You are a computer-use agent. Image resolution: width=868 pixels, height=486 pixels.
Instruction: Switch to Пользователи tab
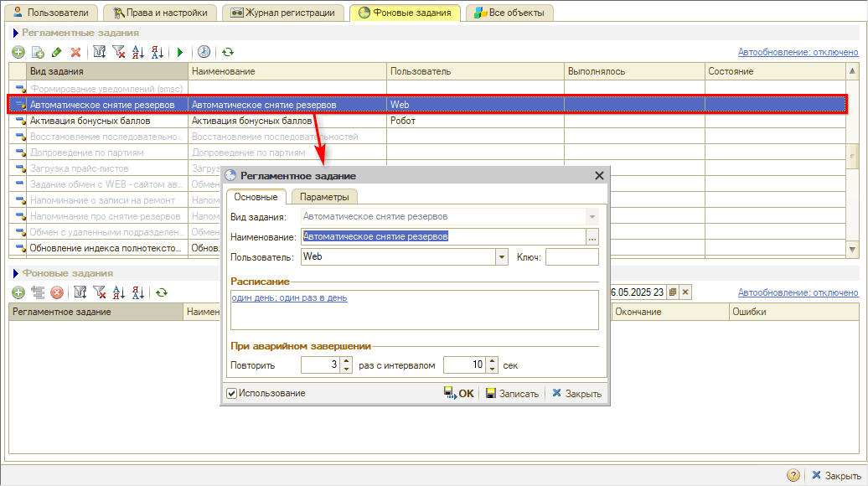(51, 13)
